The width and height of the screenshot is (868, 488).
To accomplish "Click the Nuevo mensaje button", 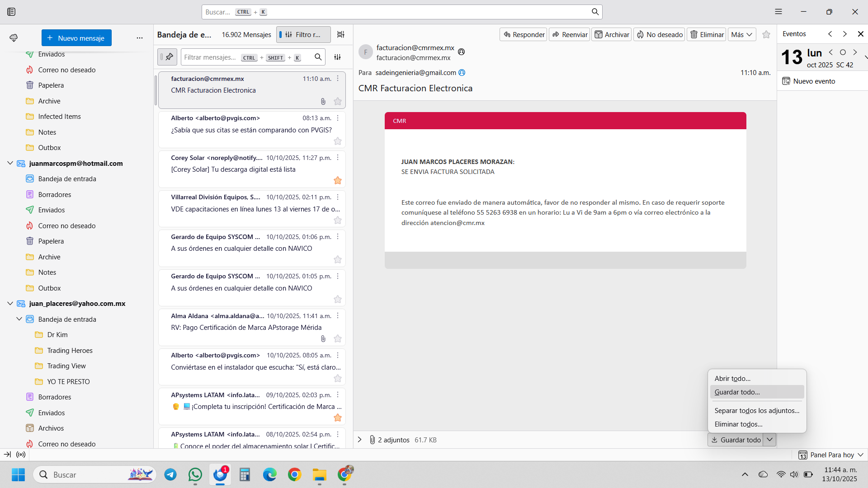I will point(76,38).
